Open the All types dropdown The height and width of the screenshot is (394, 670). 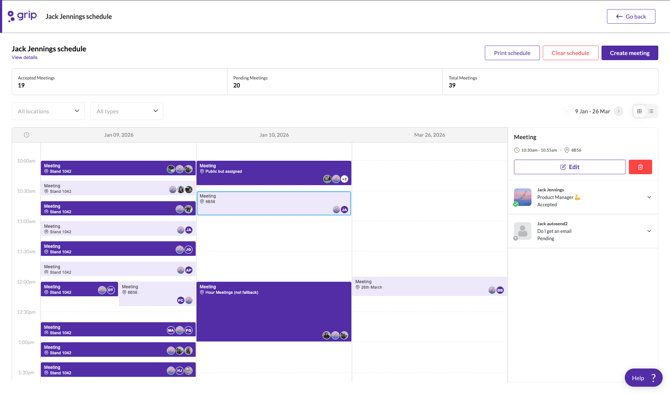(x=126, y=111)
